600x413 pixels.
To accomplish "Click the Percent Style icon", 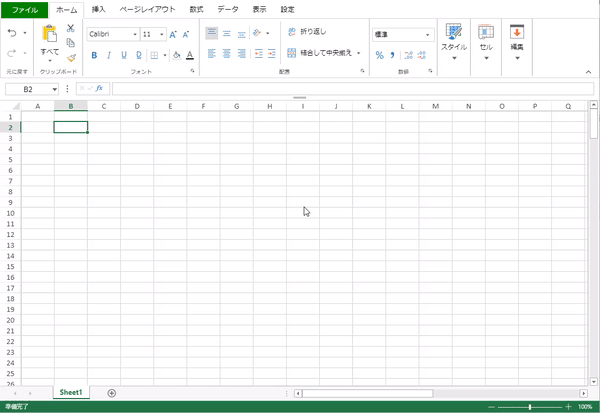I will pos(380,55).
